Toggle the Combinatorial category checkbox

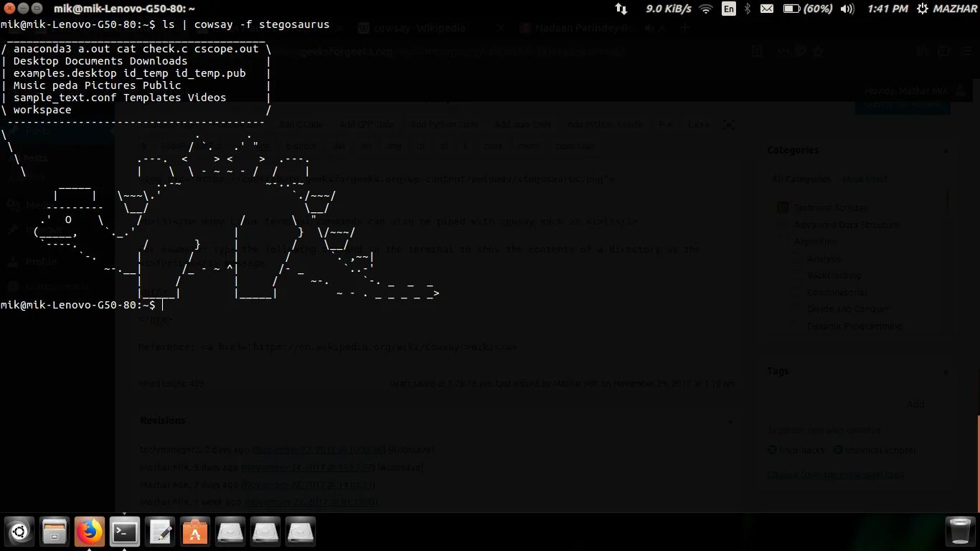coord(795,292)
